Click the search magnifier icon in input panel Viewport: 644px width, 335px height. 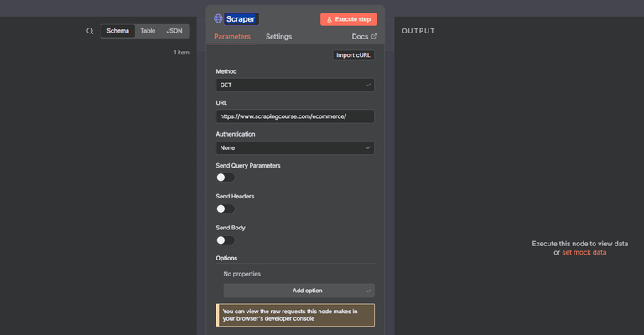coord(90,31)
